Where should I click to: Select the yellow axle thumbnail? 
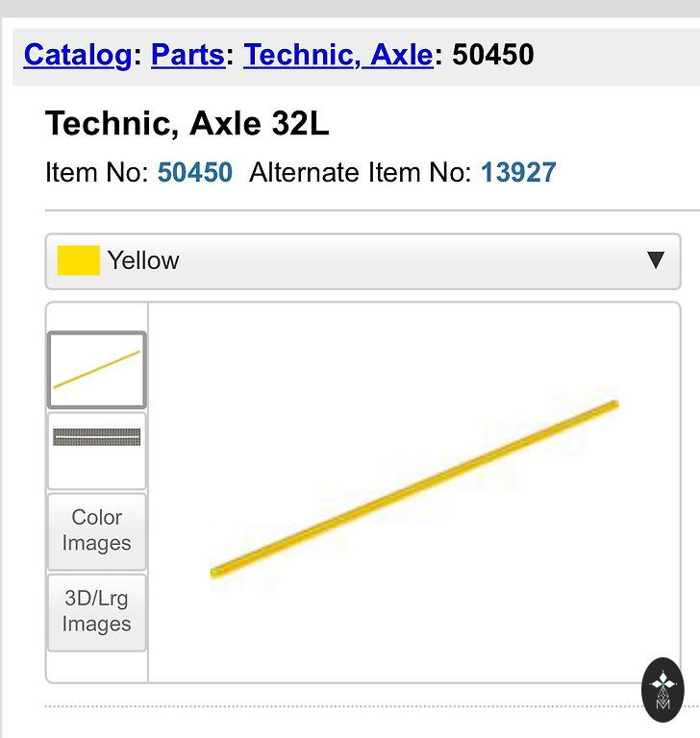(x=96, y=370)
